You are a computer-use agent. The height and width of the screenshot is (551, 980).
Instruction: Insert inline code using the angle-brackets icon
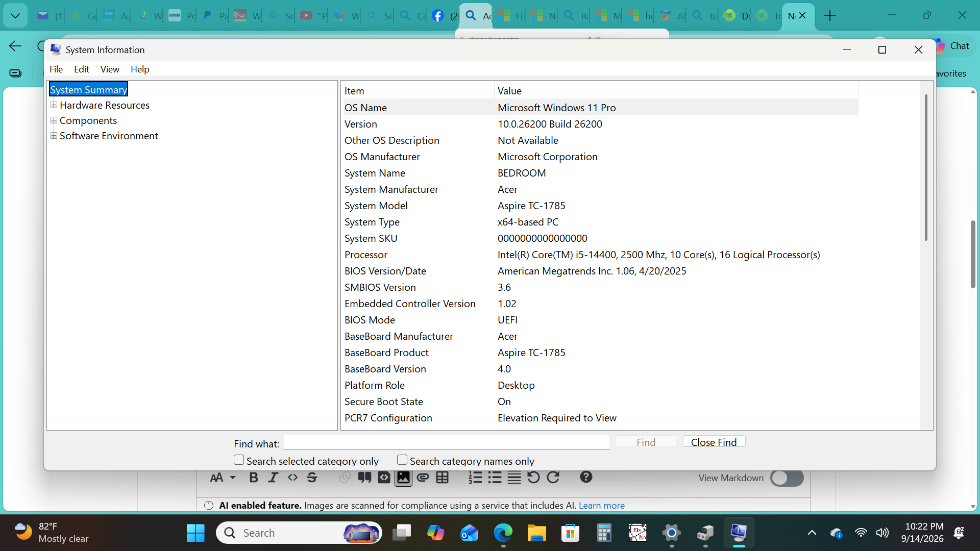pos(292,478)
